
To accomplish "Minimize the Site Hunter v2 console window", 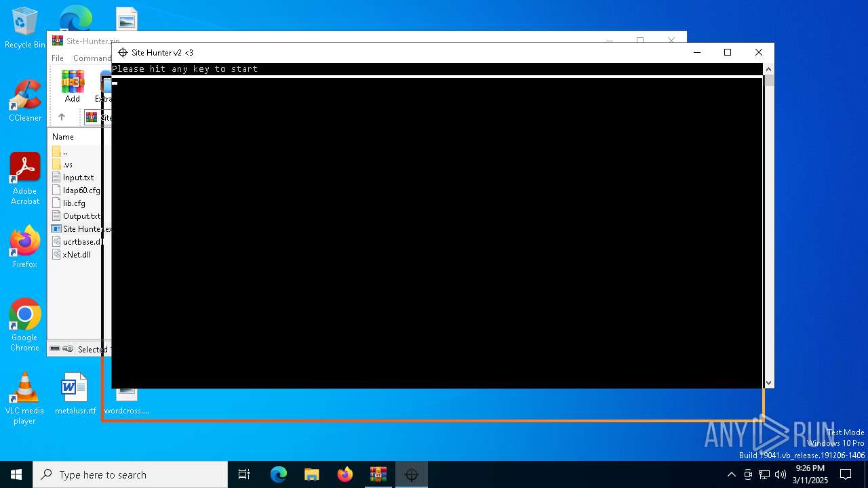I will [x=696, y=52].
